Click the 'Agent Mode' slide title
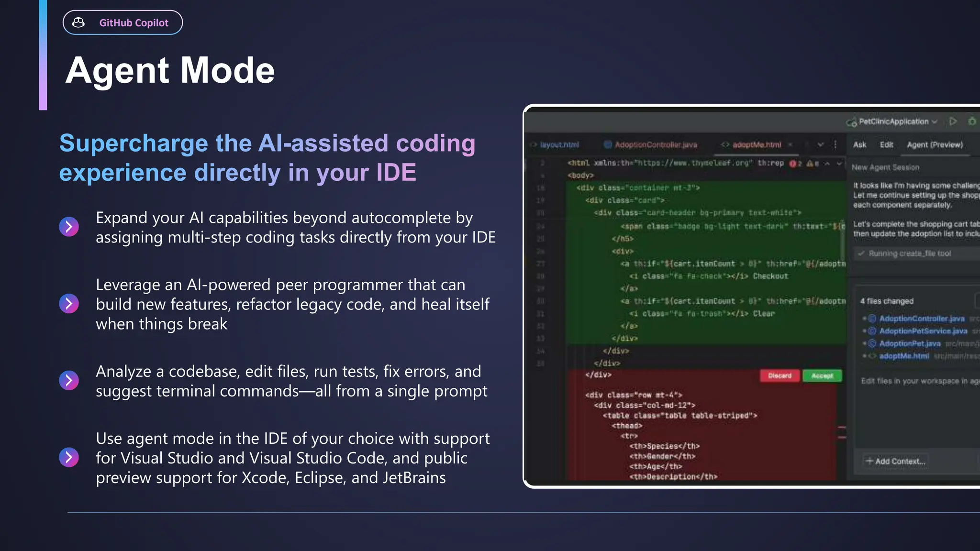 [x=170, y=70]
